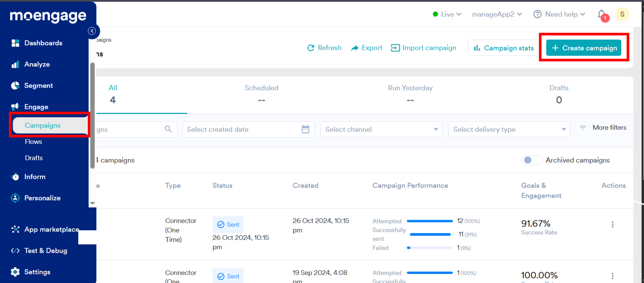Toggle Archived campaigns switch
644x283 pixels.
[x=531, y=160]
